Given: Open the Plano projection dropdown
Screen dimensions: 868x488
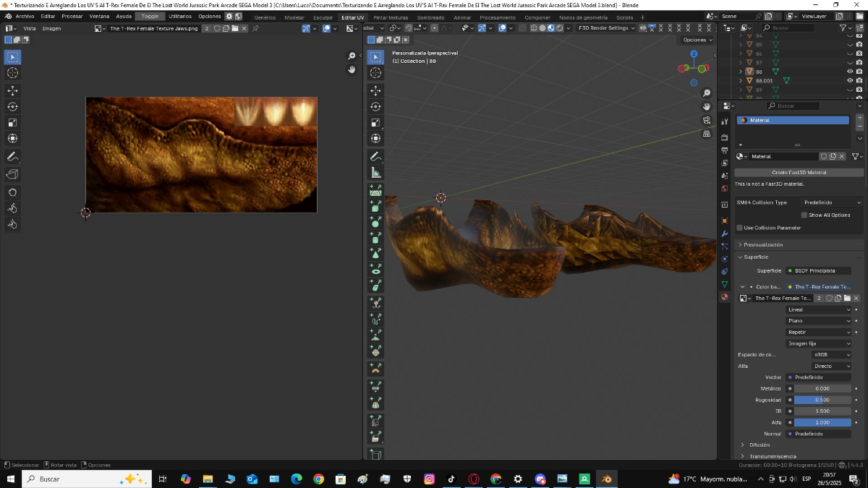Looking at the screenshot, I should [x=819, y=321].
